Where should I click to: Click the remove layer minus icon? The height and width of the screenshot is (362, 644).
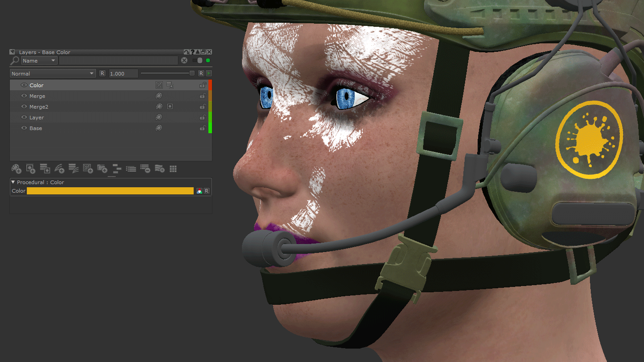point(145,168)
